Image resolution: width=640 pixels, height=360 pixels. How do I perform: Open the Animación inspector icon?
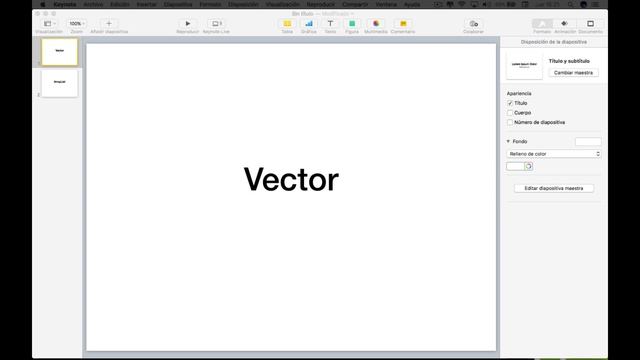(x=565, y=24)
